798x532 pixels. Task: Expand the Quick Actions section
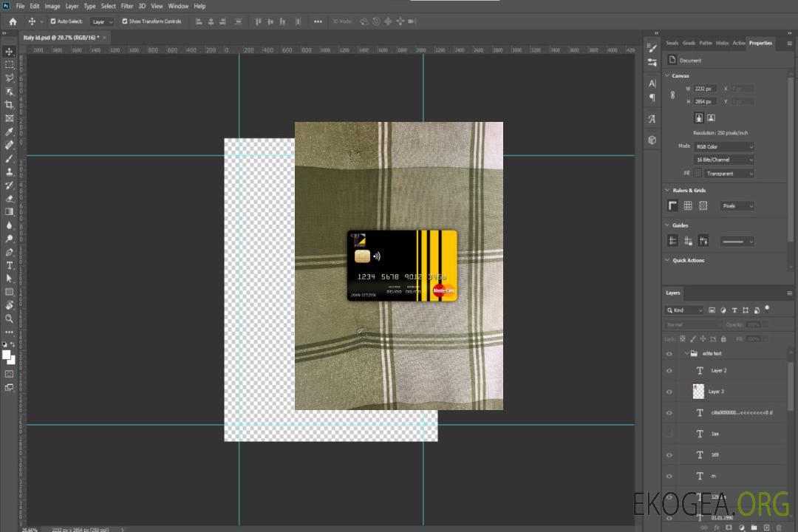coord(667,260)
